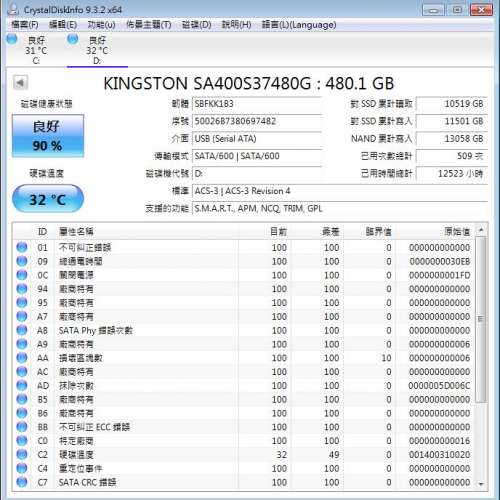Click the status icon of attribute C0
The image size is (500, 500).
tap(22, 441)
